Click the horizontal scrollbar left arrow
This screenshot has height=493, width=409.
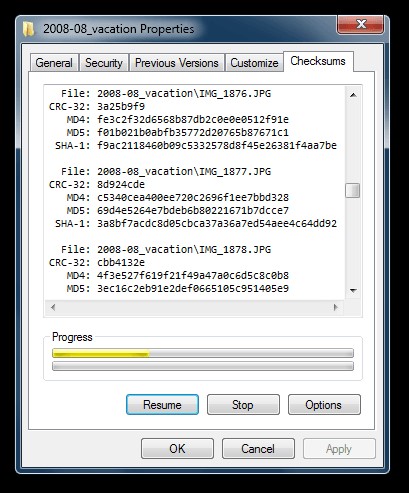coord(53,307)
